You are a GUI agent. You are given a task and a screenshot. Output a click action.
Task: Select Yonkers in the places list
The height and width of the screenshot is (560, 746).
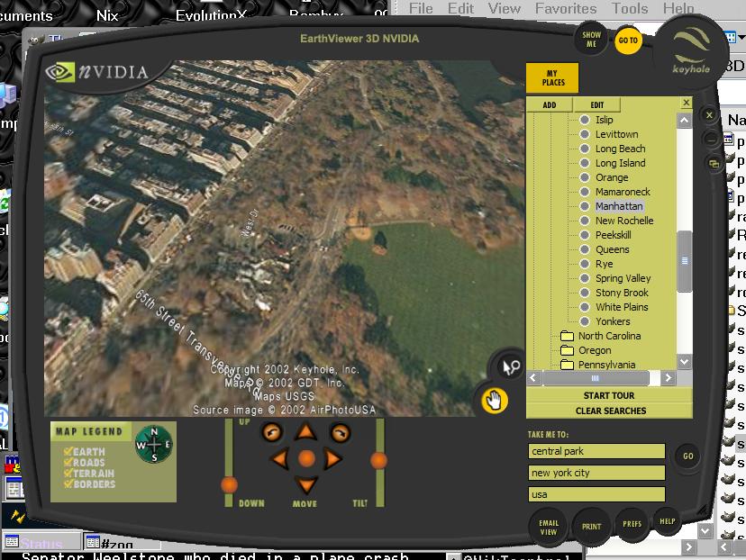click(613, 321)
